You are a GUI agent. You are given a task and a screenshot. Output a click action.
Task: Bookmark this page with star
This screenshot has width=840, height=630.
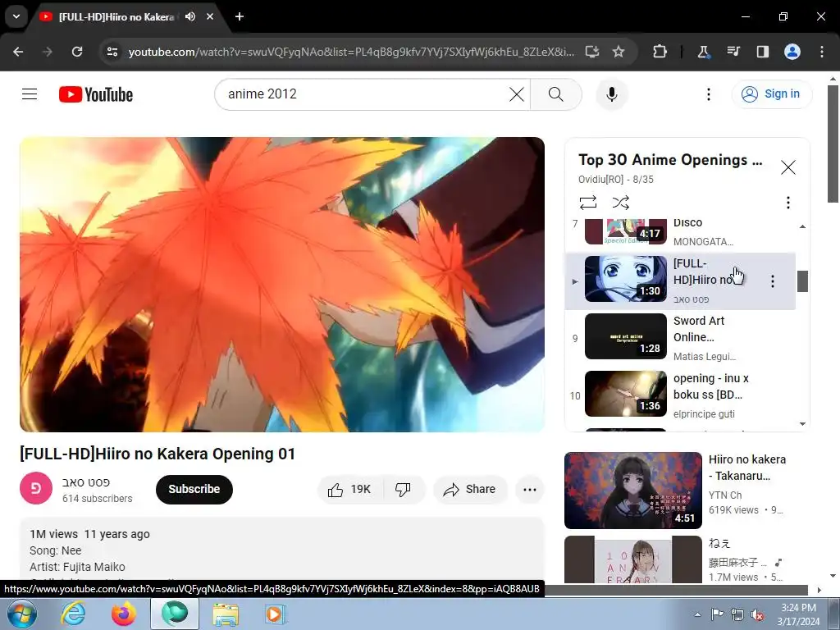point(619,52)
